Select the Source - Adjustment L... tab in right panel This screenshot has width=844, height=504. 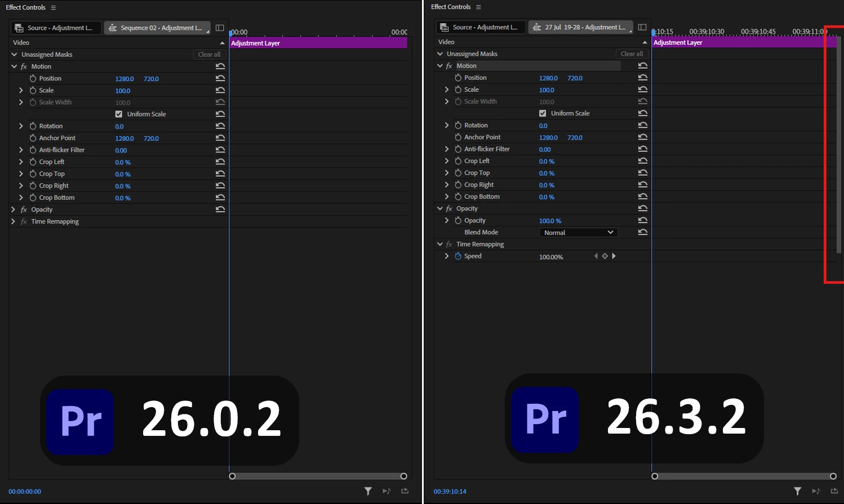[x=481, y=27]
